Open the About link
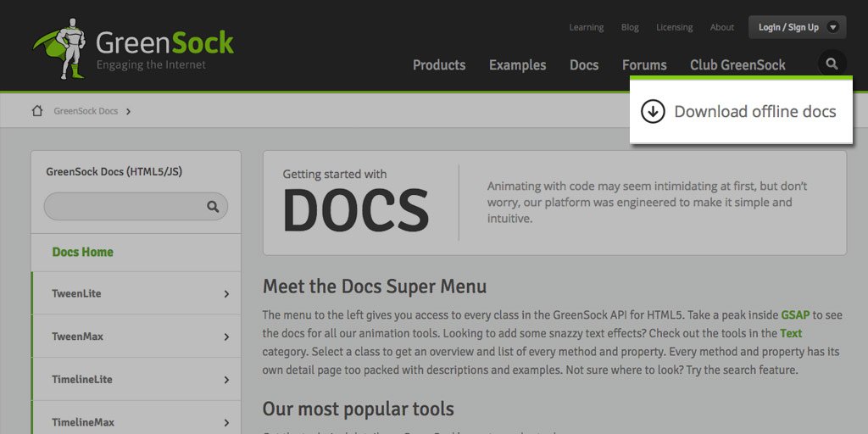 [722, 27]
